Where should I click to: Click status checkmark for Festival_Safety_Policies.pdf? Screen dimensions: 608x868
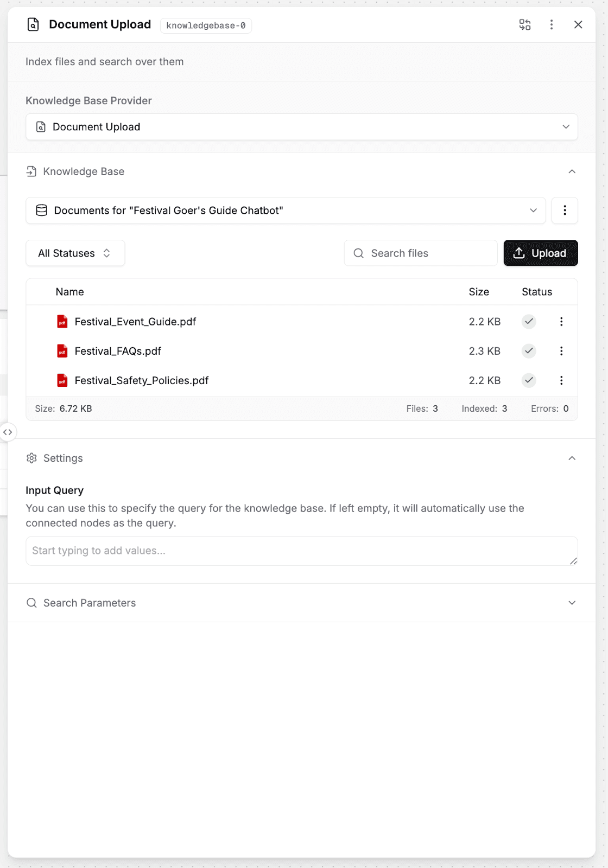529,380
